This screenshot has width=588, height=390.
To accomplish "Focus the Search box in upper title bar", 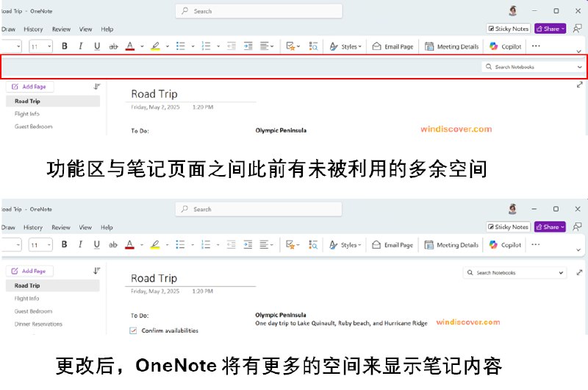I will [259, 11].
